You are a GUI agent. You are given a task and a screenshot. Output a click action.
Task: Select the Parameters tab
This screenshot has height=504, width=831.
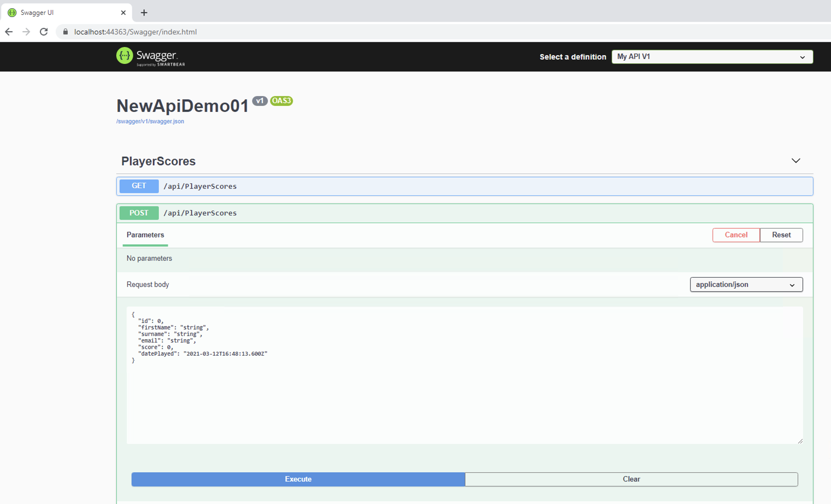pyautogui.click(x=145, y=235)
